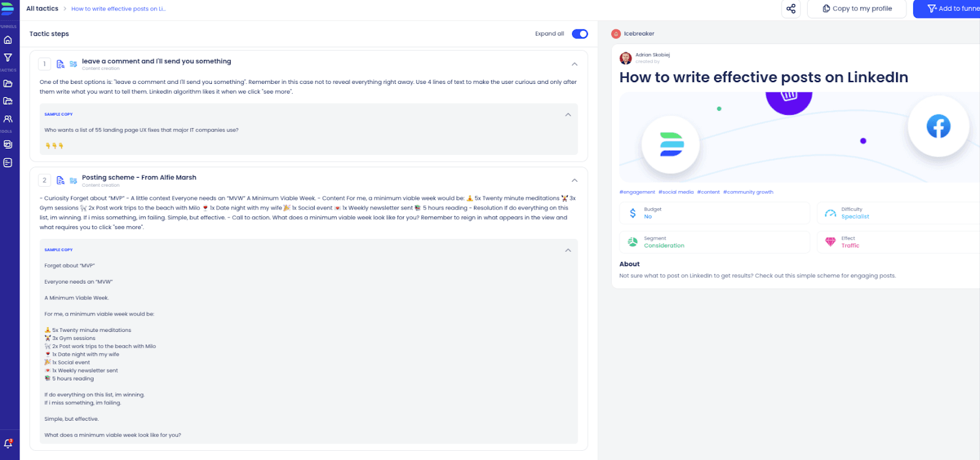Click Adrian Skobiej's avatar

point(625,58)
